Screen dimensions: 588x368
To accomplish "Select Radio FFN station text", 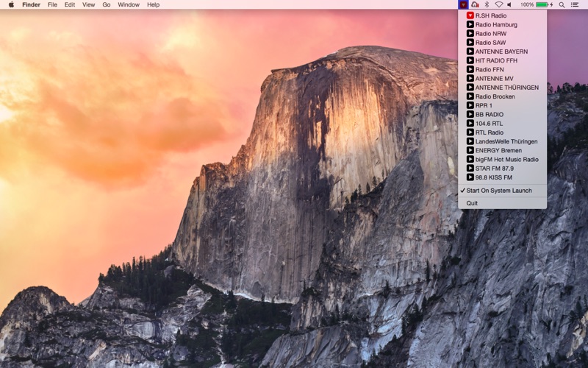I will pos(490,69).
